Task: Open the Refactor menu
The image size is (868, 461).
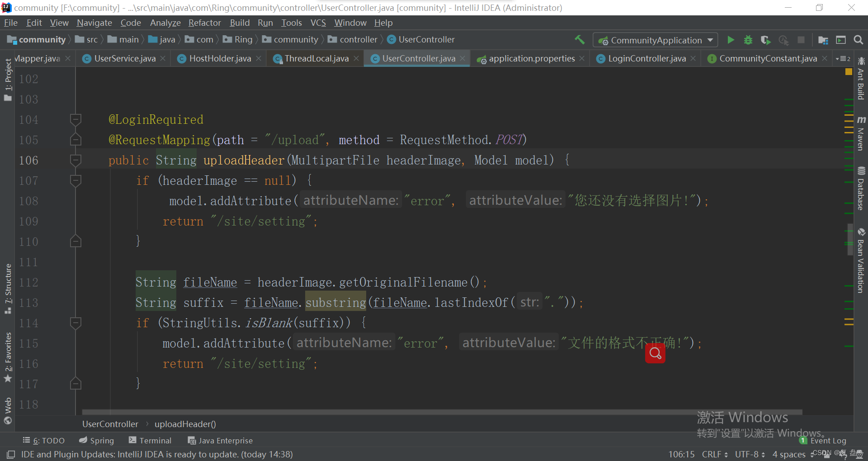Action: (204, 23)
